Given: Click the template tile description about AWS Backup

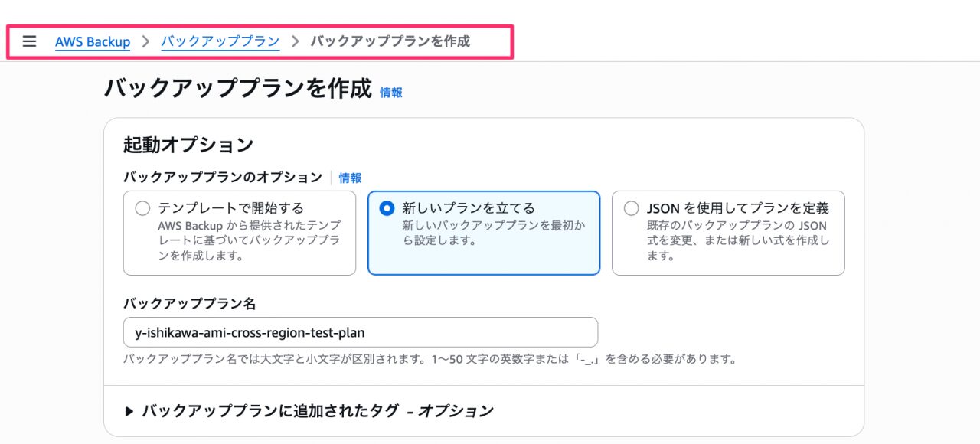Looking at the screenshot, I should tap(250, 241).
